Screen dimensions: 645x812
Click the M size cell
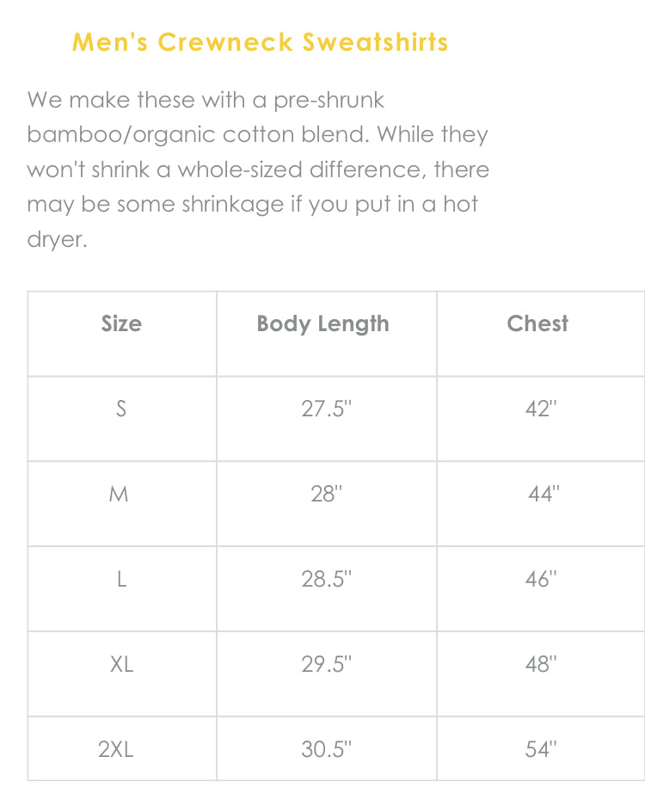click(121, 495)
